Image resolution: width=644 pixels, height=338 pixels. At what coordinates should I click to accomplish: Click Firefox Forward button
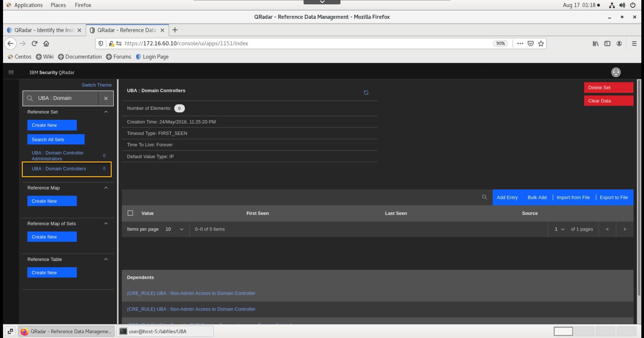point(22,44)
